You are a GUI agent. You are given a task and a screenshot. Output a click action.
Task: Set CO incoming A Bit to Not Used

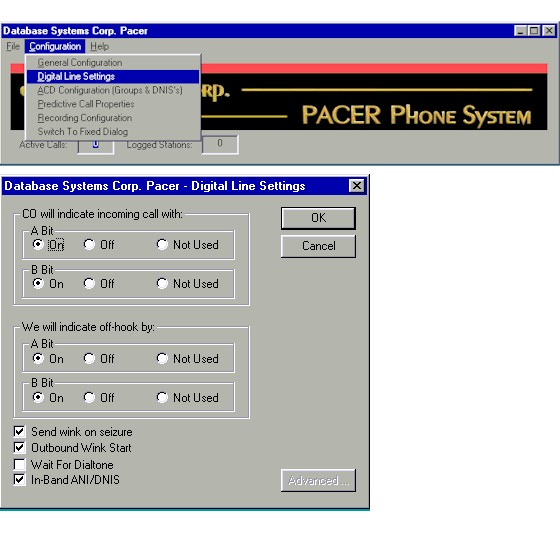tap(188, 245)
